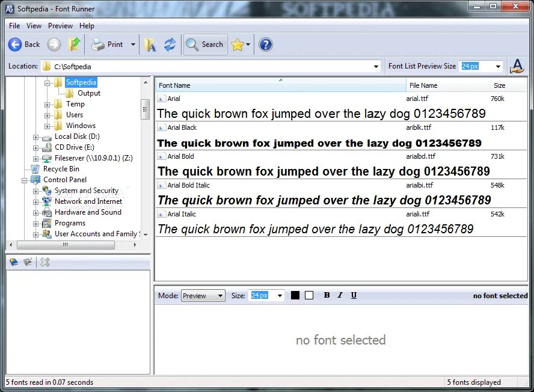
Task: Select the Output folder in tree
Action: pos(89,93)
